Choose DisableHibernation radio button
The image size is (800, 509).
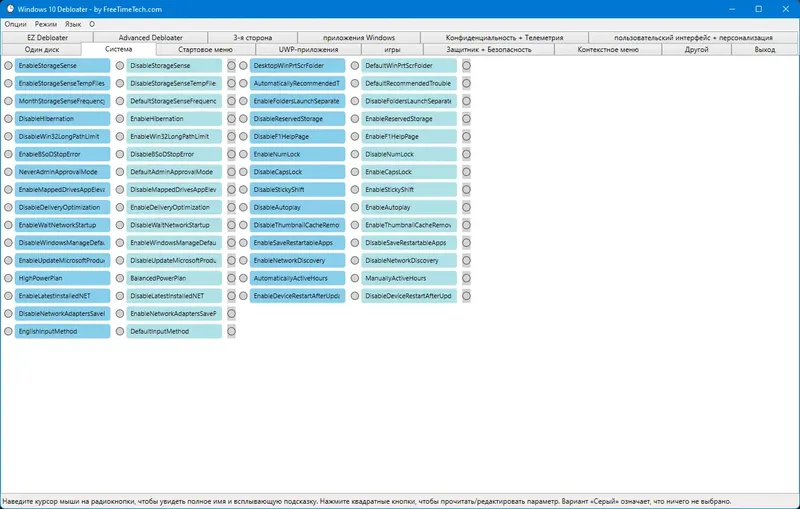8,119
